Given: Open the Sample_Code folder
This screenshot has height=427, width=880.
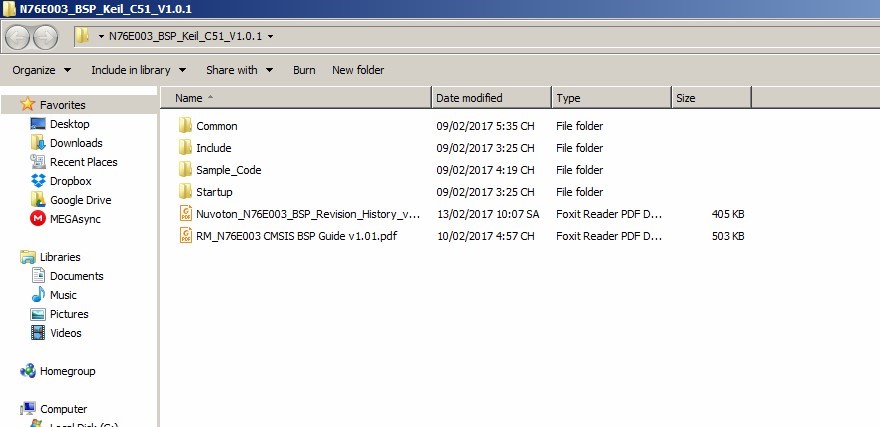Looking at the screenshot, I should (228, 170).
